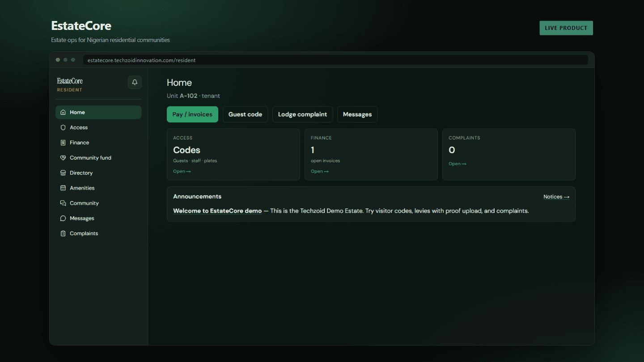Follow the Open link in Complaints card
The width and height of the screenshot is (644, 362).
click(458, 164)
